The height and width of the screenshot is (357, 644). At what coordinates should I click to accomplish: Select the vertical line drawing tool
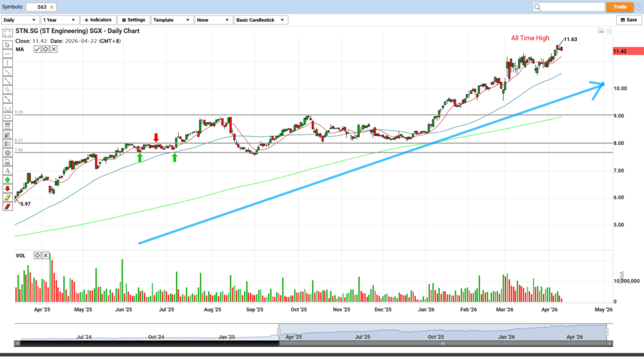[x=7, y=62]
